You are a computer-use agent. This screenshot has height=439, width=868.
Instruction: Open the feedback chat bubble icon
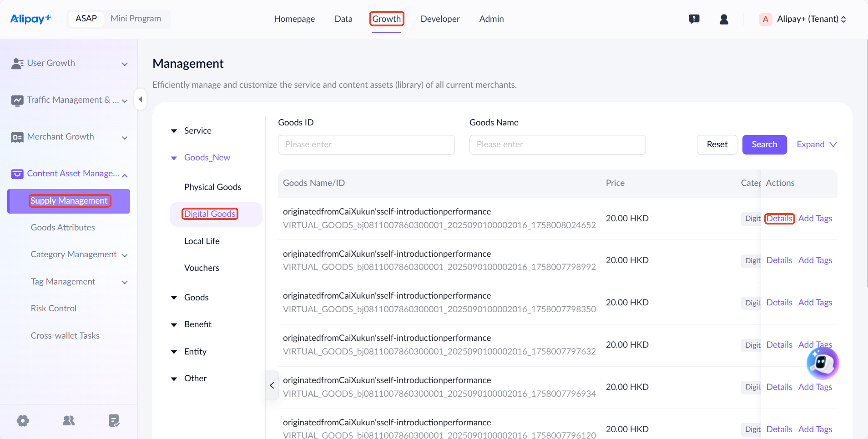(694, 19)
